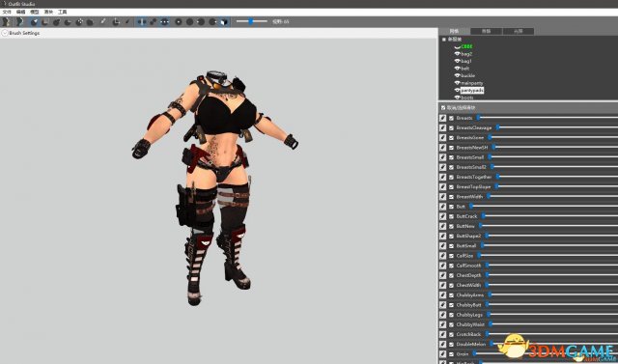Hide the buckle mesh via eye icon
This screenshot has height=364, width=618.
[457, 75]
